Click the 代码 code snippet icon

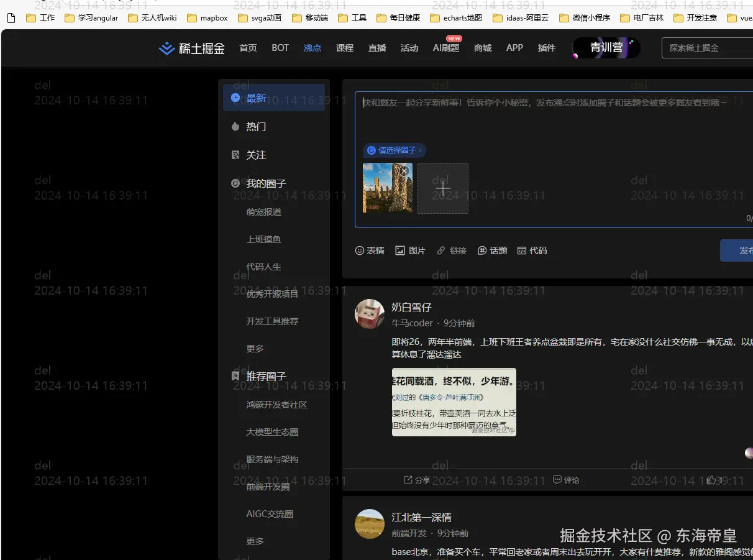click(532, 250)
